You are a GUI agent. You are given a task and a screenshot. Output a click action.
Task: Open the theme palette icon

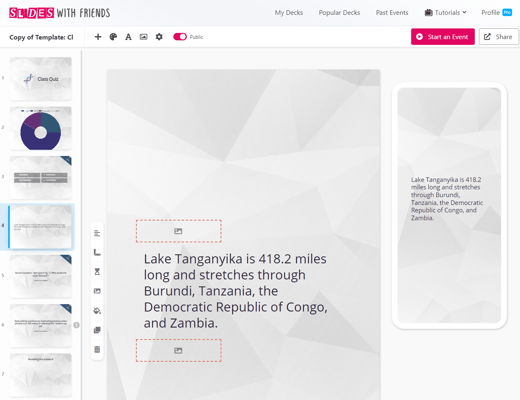(x=113, y=37)
